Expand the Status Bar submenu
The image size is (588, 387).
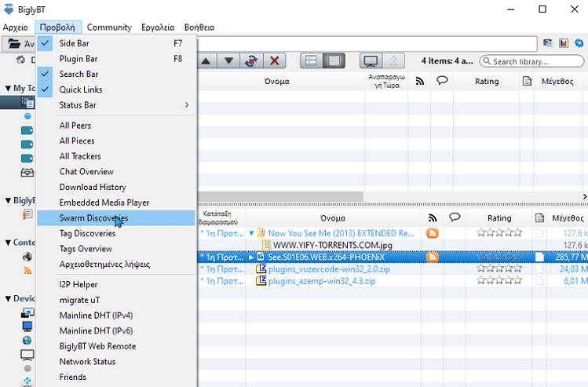116,105
